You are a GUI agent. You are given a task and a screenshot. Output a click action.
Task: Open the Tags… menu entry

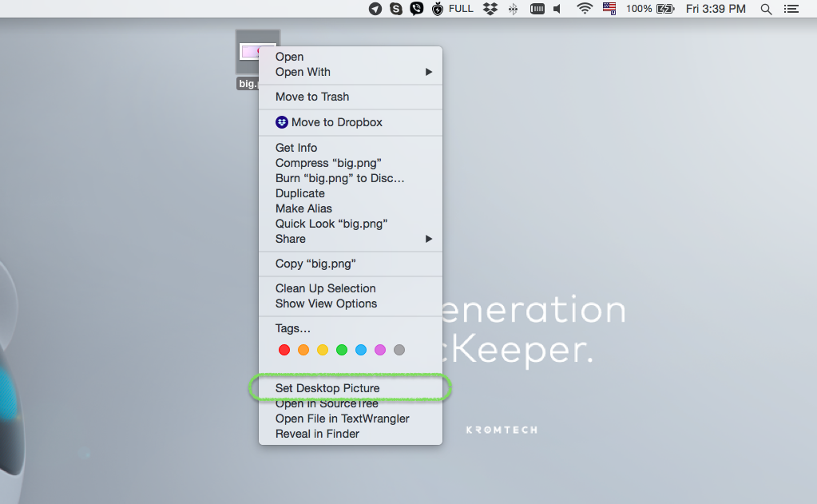350,328
